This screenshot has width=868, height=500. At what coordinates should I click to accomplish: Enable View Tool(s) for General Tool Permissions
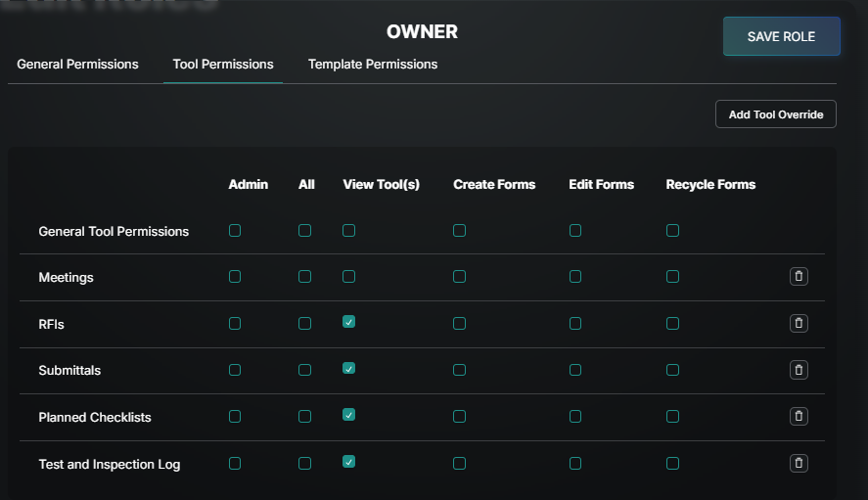tap(349, 231)
